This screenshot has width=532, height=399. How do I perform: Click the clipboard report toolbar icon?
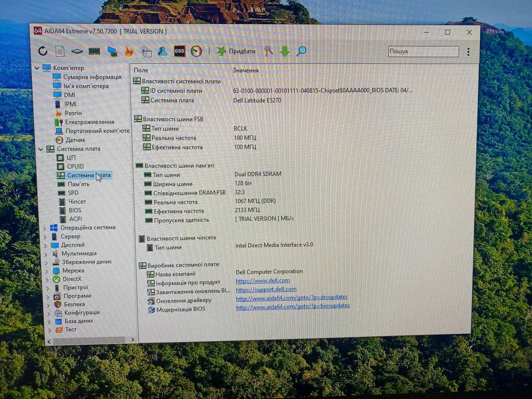[146, 52]
